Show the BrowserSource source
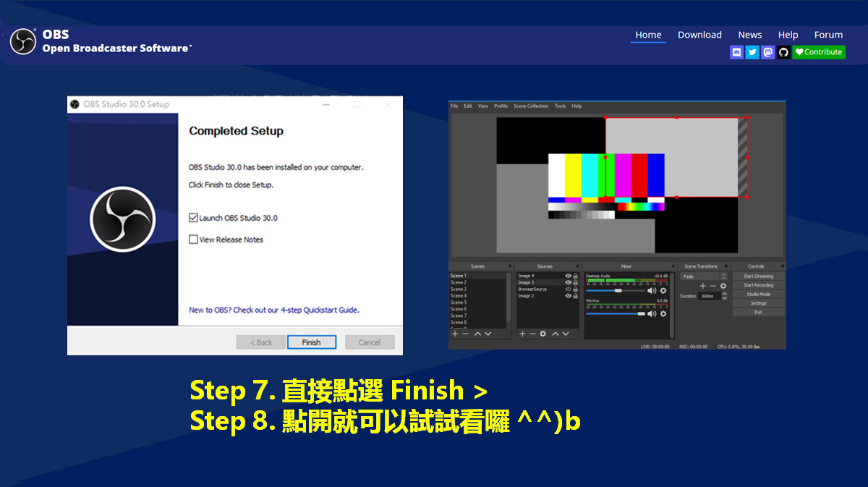Image resolution: width=868 pixels, height=487 pixels. 568,289
